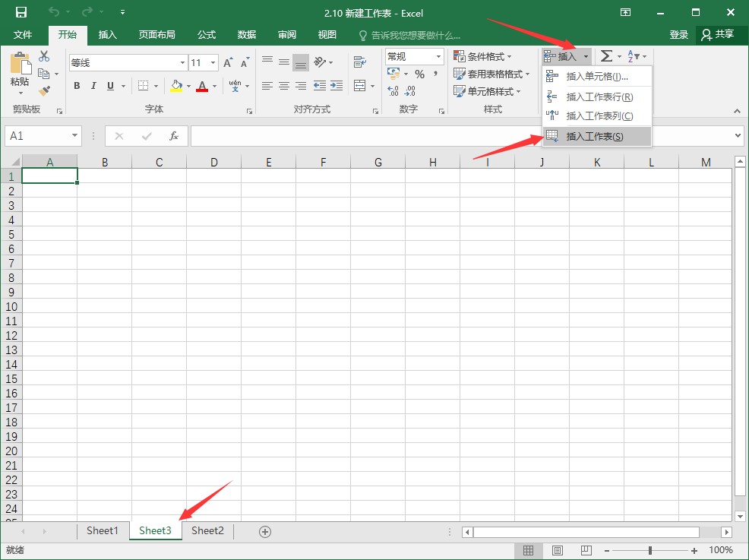
Task: Select the Format Painter brush icon
Action: (44, 90)
